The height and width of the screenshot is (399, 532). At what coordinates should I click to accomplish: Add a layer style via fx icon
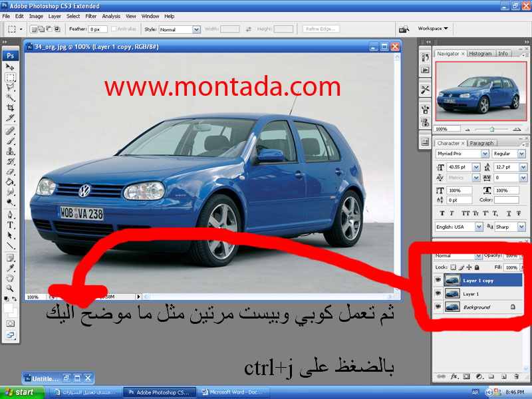pos(456,377)
